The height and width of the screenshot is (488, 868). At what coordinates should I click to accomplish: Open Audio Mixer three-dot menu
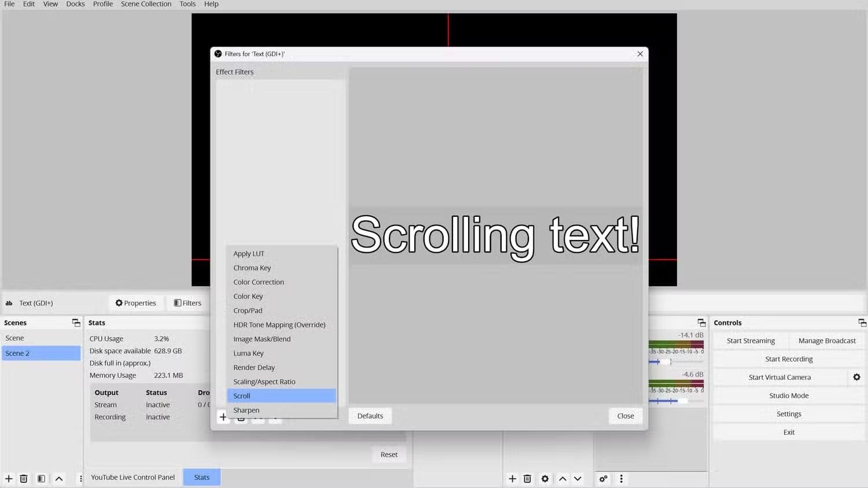coord(621,479)
